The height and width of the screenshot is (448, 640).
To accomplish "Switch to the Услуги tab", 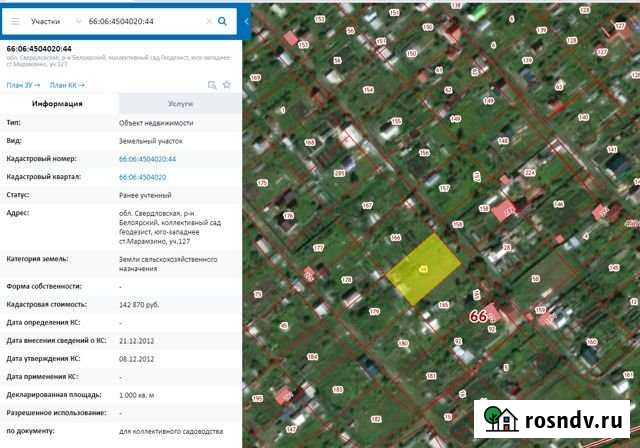I will click(180, 103).
